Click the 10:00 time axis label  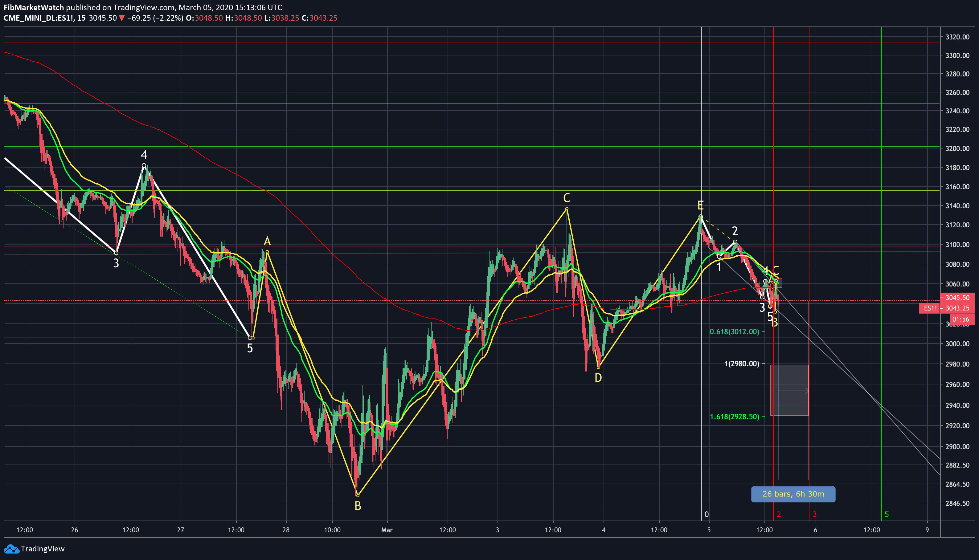[332, 530]
